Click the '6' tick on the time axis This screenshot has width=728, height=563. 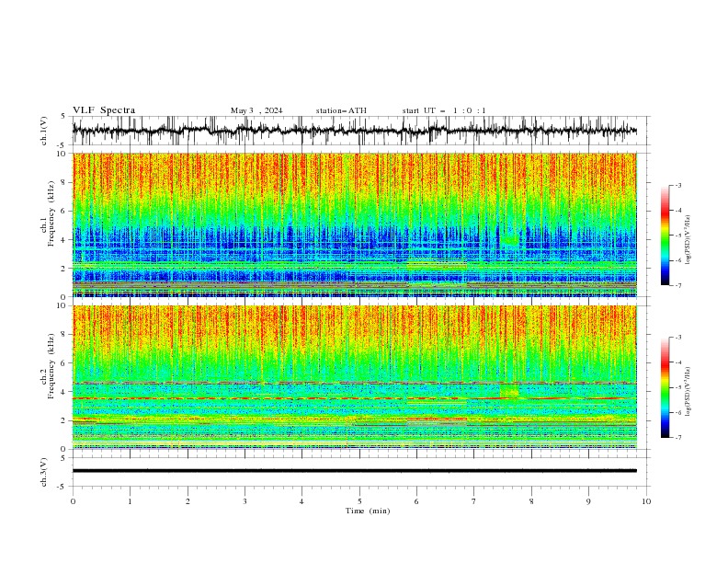(416, 501)
